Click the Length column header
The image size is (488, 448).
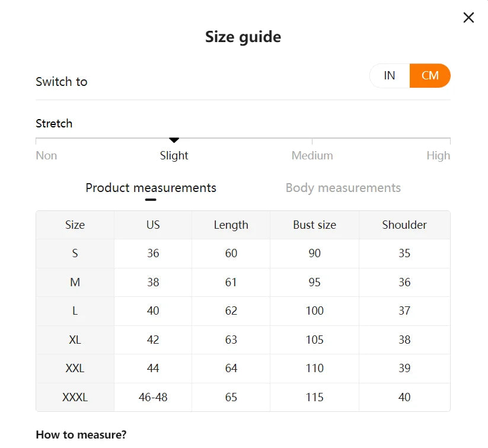pyautogui.click(x=231, y=225)
